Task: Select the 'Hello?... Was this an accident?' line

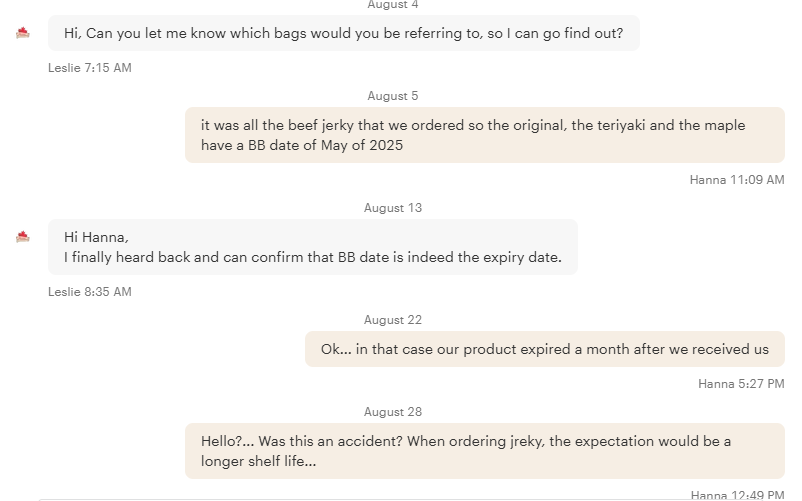Action: pyautogui.click(x=465, y=441)
